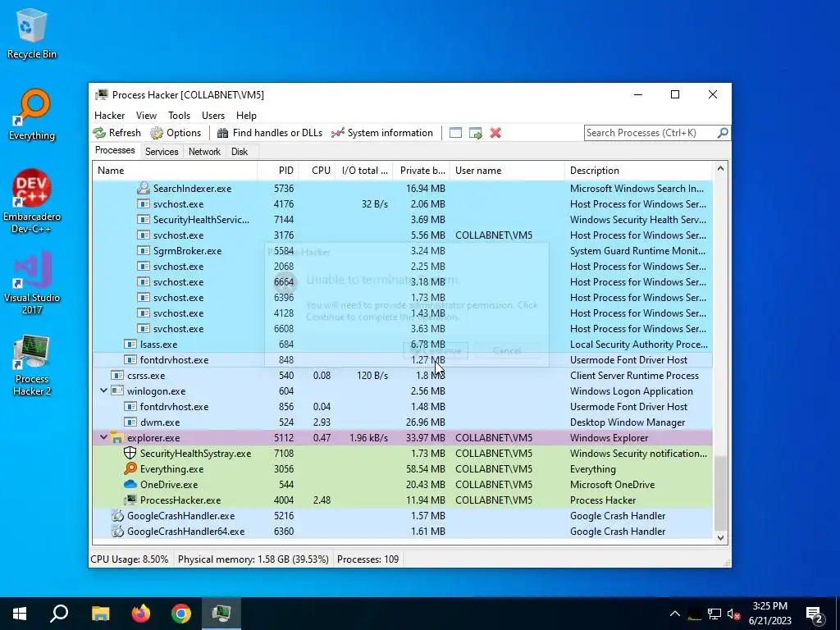Select the Processes tab
Viewport: 840px width, 630px height.
click(115, 151)
